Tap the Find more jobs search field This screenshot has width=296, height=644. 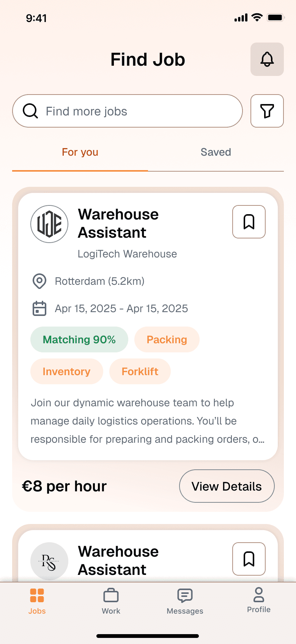128,111
